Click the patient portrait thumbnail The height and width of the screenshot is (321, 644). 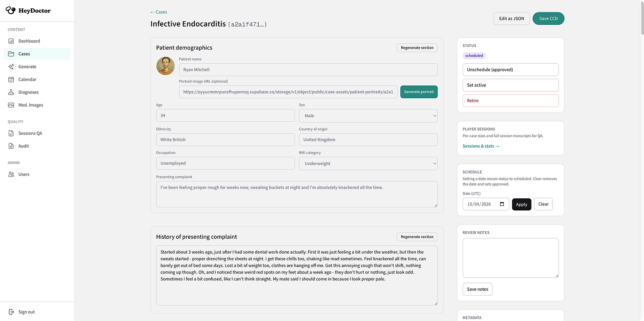(165, 66)
